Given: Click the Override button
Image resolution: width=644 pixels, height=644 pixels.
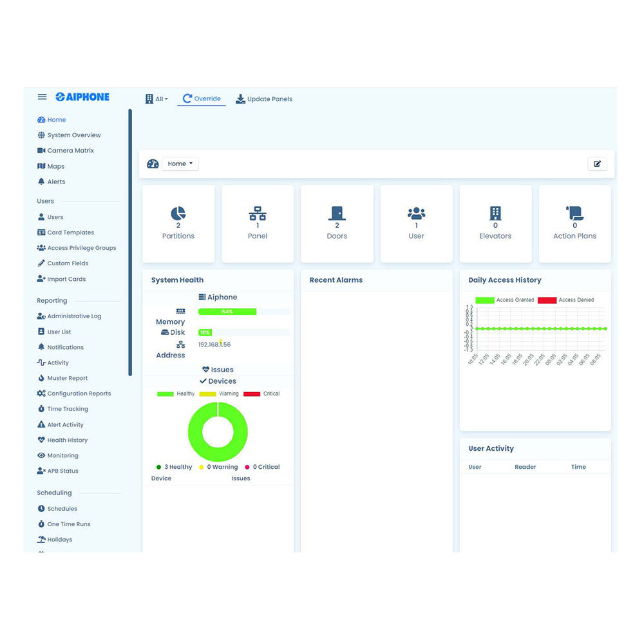Looking at the screenshot, I should point(202,99).
